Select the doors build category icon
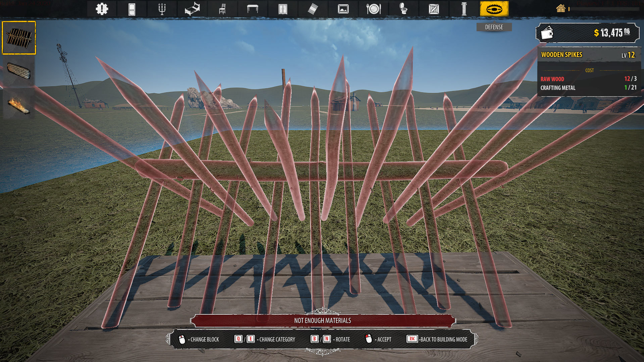Image resolution: width=644 pixels, height=362 pixels. [x=132, y=9]
